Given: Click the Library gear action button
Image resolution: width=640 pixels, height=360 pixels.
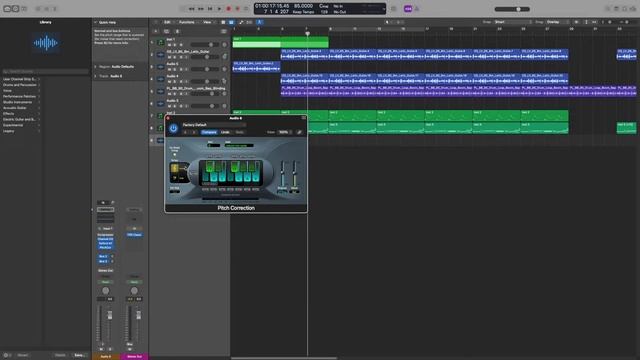Looking at the screenshot, I should [7, 355].
